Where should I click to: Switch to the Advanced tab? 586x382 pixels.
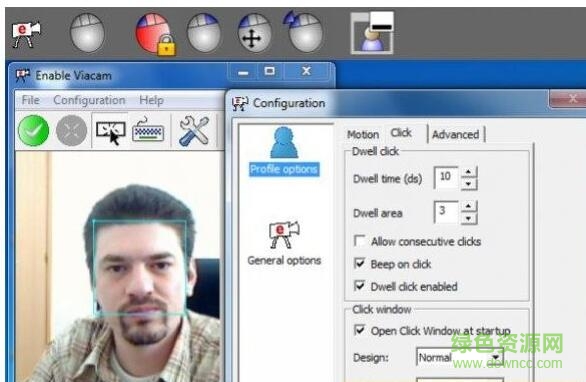[456, 134]
